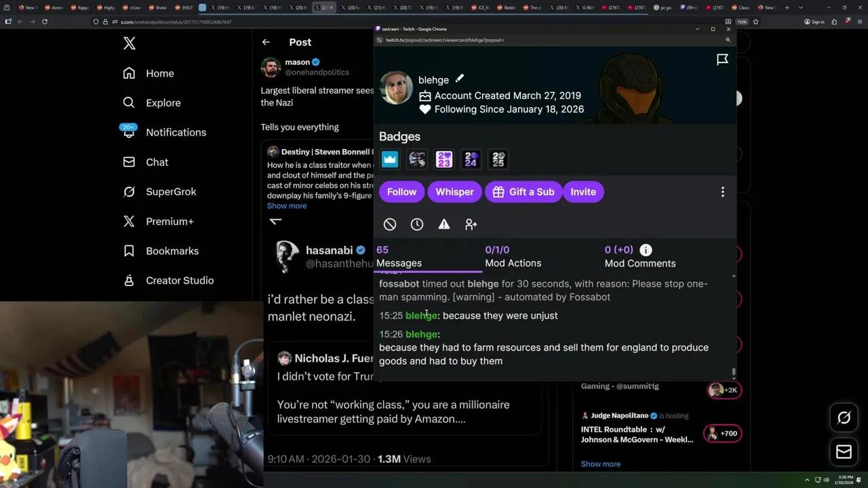The height and width of the screenshot is (488, 868).
Task: Click the 2023 recap badge
Action: (x=444, y=159)
